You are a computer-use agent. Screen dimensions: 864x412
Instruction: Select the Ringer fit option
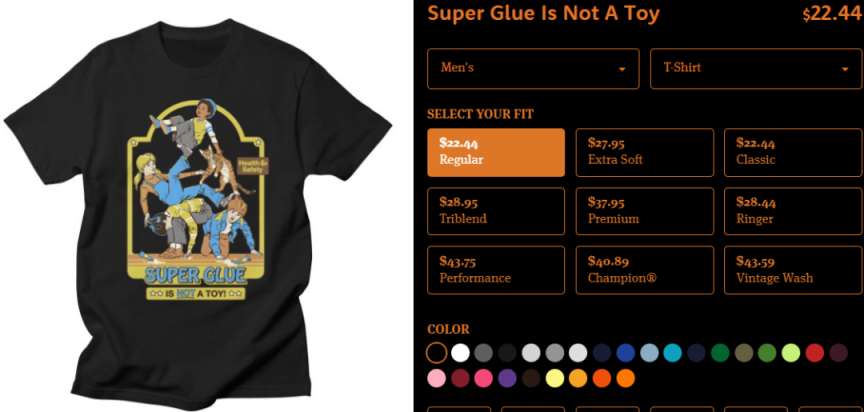click(x=793, y=211)
